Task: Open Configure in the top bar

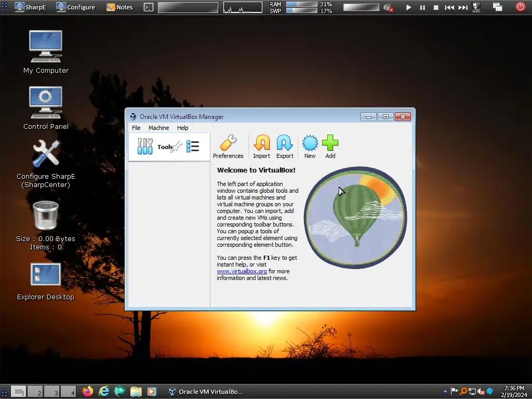Action: click(76, 7)
